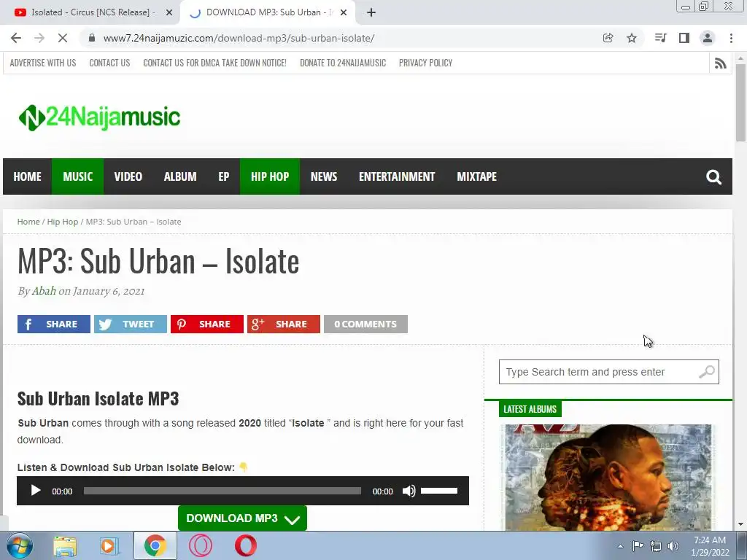Stop page loading with the X button

pos(63,38)
